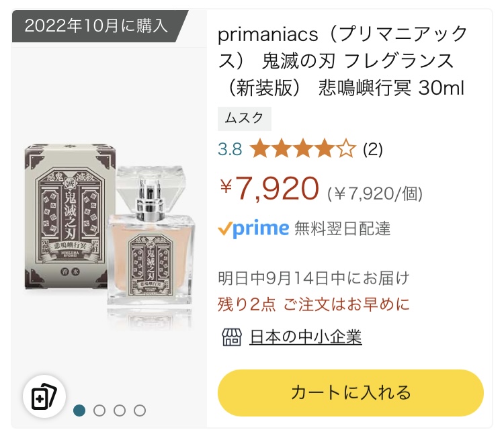This screenshot has height=430, width=504.
Task: Click the ムスク scent tag
Action: tap(245, 119)
